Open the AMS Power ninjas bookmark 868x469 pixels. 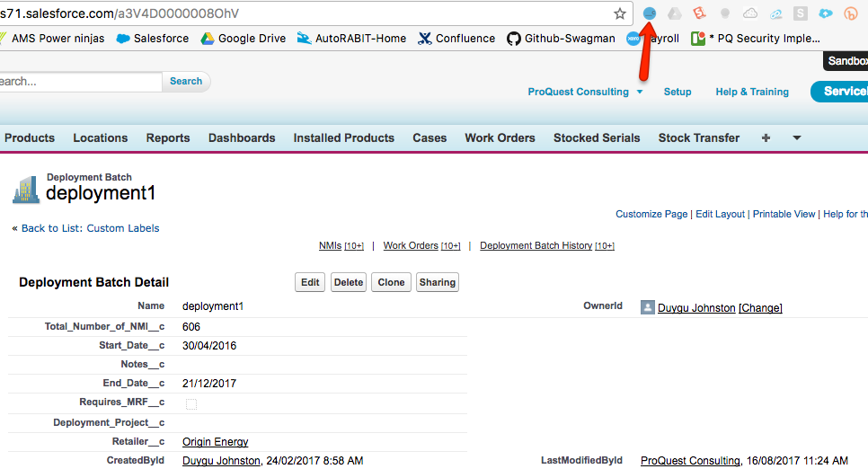tap(52, 39)
